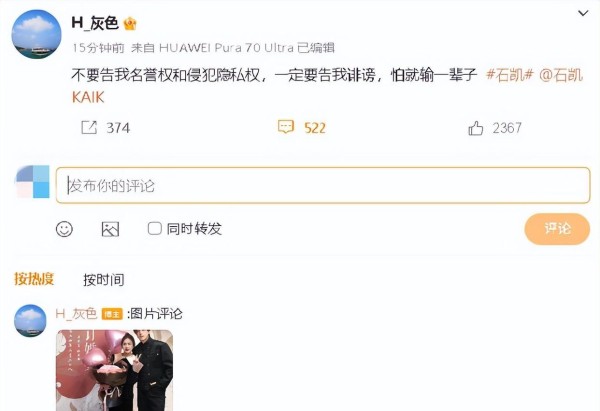Expand the post options chevron menu
The height and width of the screenshot is (411, 600).
(583, 13)
